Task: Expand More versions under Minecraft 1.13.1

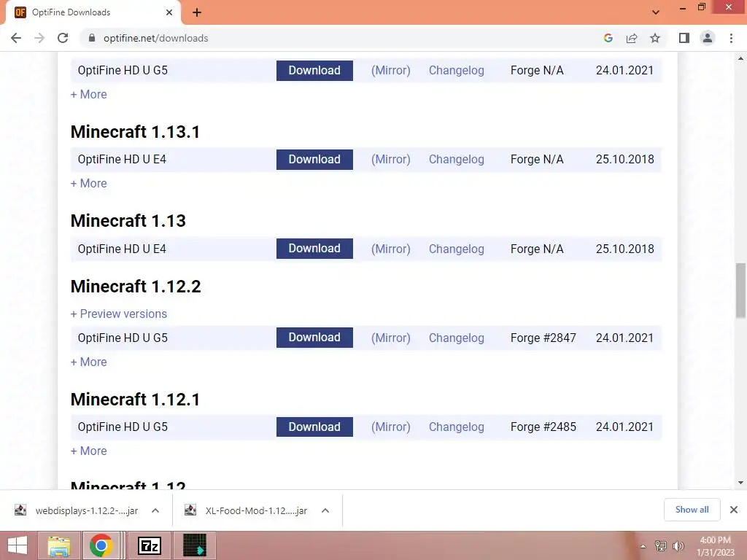Action: coord(88,183)
